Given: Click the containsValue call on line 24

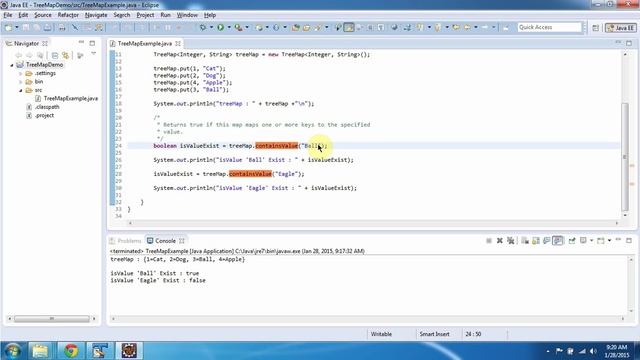Looking at the screenshot, I should [277, 146].
